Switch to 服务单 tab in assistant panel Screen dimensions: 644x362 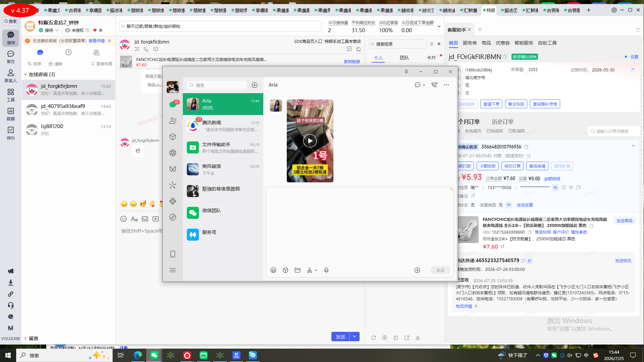[x=470, y=43]
